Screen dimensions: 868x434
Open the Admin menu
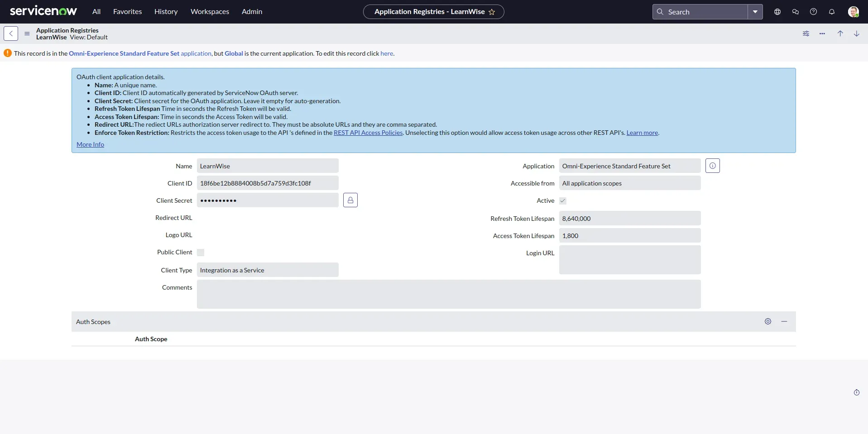(252, 12)
